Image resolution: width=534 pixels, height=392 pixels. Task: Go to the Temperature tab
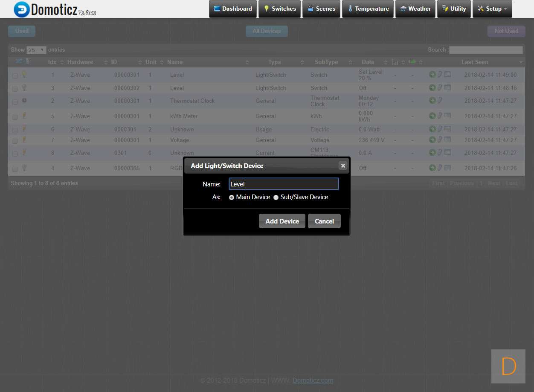click(368, 9)
